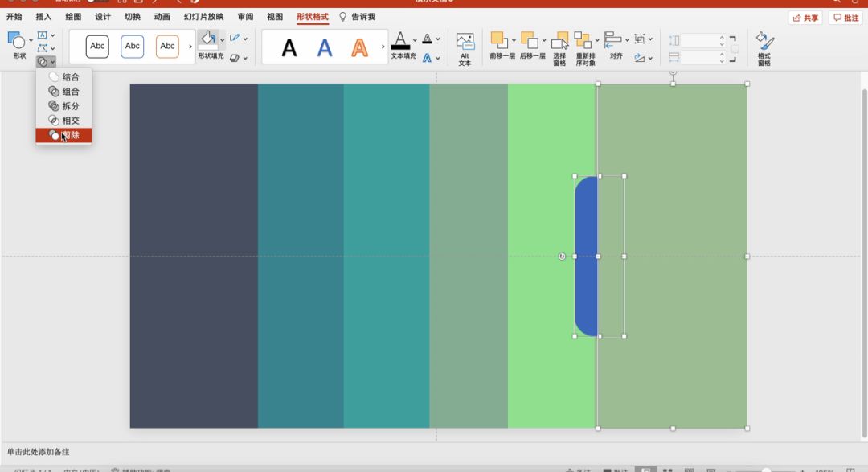Viewport: 868px width, 472px height.
Task: Click the text effects blue A icon
Action: coord(427,58)
